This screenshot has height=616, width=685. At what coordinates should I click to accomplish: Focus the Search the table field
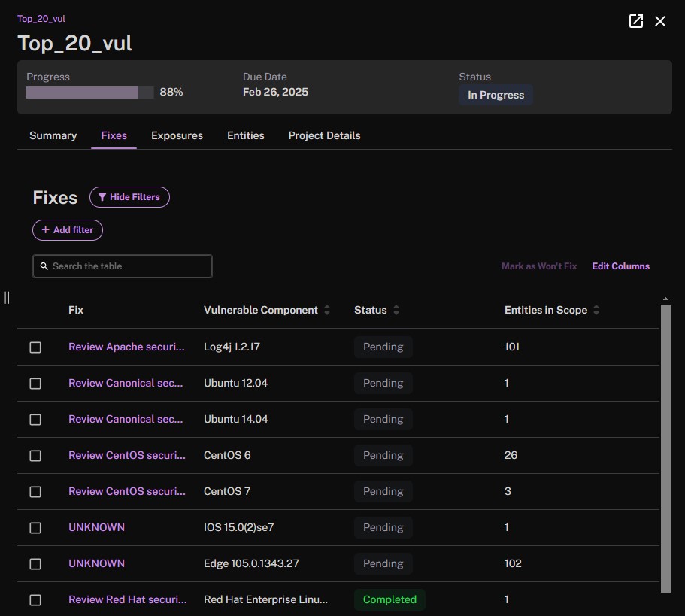click(123, 266)
